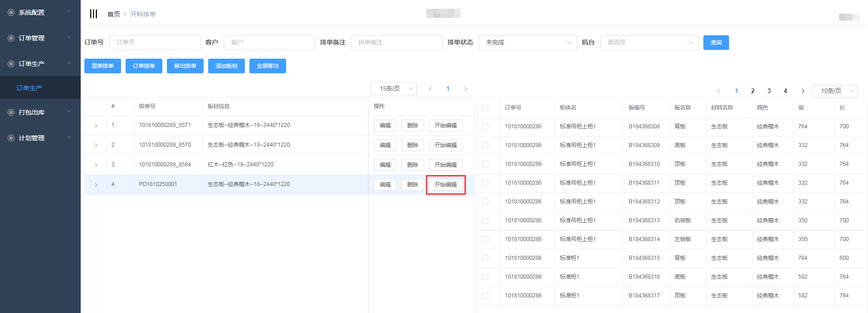Image resolution: width=868 pixels, height=313 pixels.
Task: Click the 打包出库 sidebar icon
Action: point(11,112)
